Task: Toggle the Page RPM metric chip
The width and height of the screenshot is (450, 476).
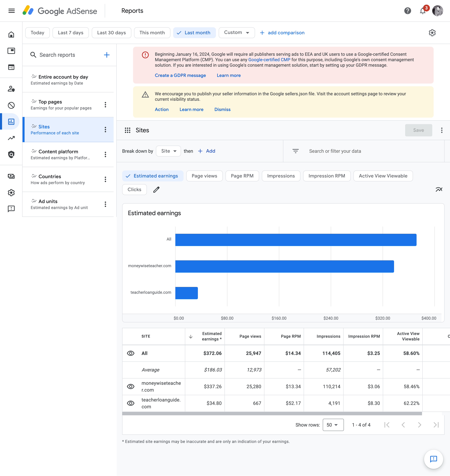Action: coord(242,176)
